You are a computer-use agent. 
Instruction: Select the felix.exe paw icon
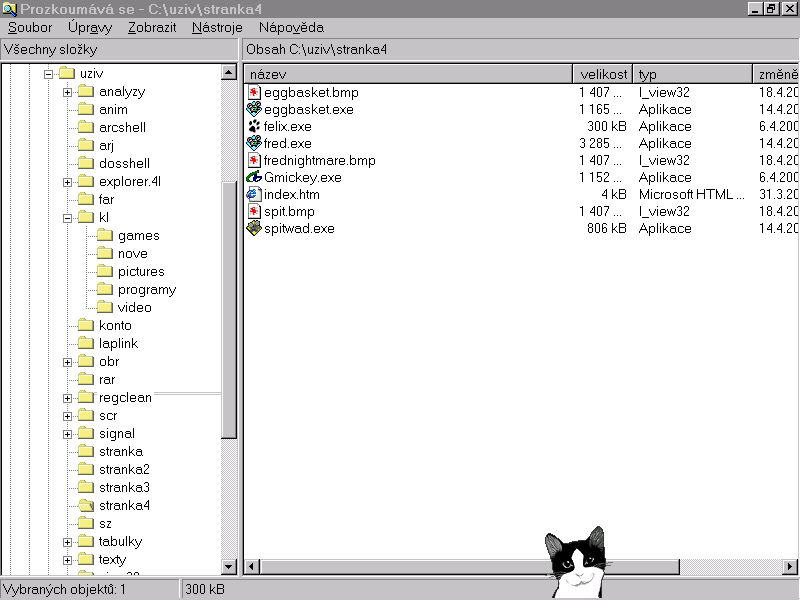[254, 127]
